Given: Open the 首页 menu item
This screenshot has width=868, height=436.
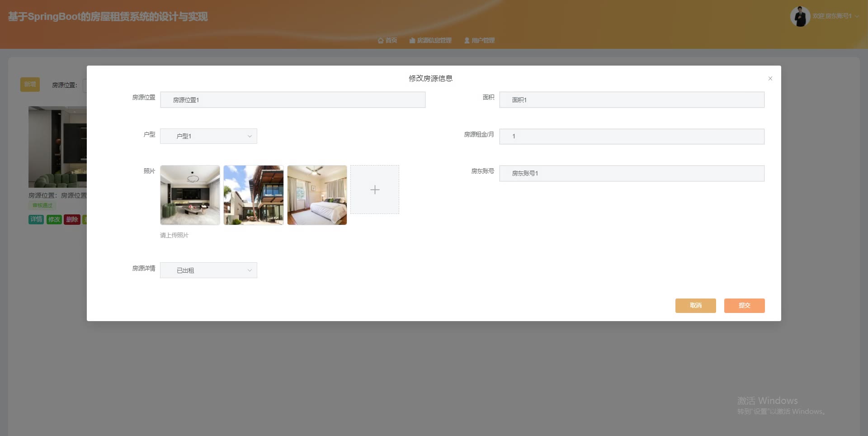Looking at the screenshot, I should [387, 41].
